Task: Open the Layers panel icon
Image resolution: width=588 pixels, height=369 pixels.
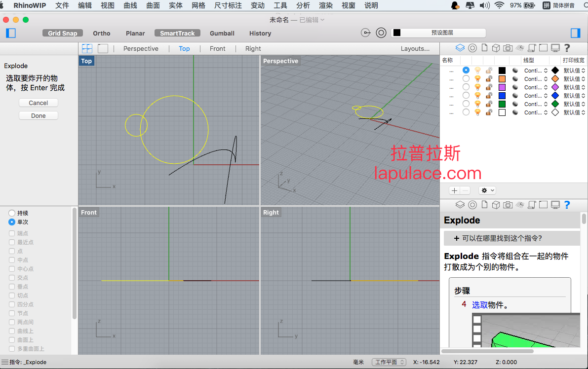Action: click(x=460, y=48)
